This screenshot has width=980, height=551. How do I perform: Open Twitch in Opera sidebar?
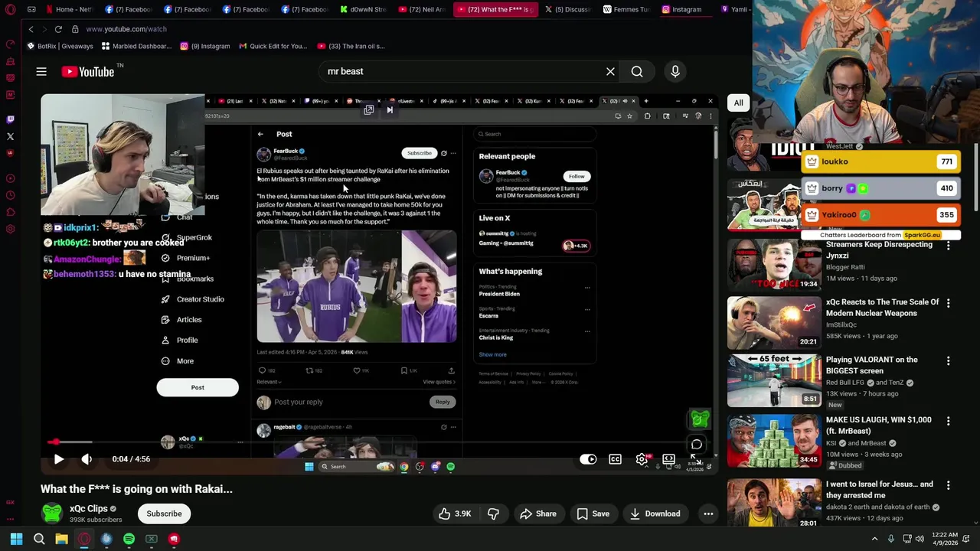click(x=10, y=119)
